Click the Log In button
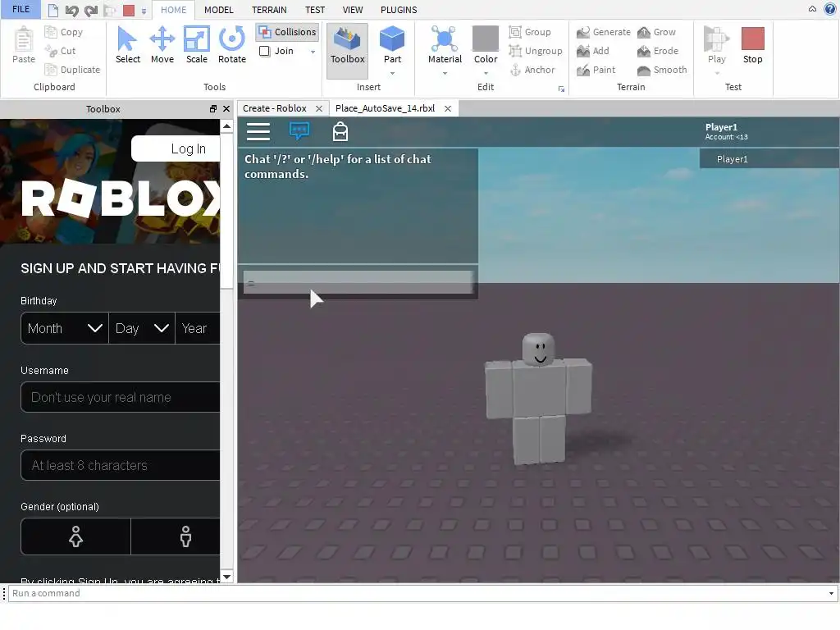 click(177, 149)
